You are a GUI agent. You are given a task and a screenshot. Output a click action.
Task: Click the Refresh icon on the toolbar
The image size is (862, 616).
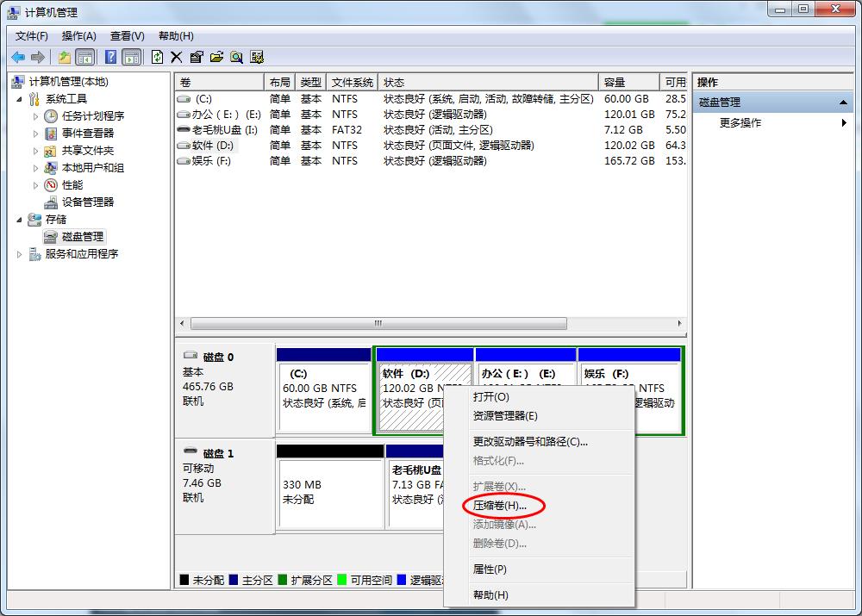(x=157, y=57)
